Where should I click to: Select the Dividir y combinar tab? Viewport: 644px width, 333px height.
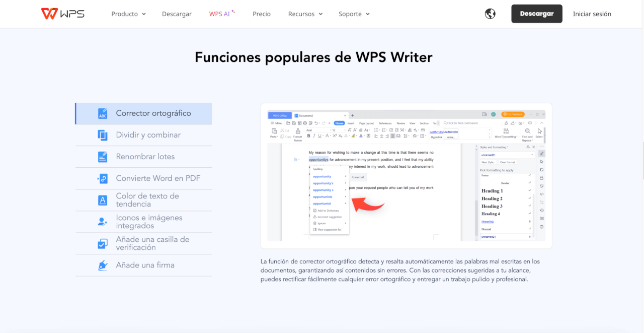(143, 135)
